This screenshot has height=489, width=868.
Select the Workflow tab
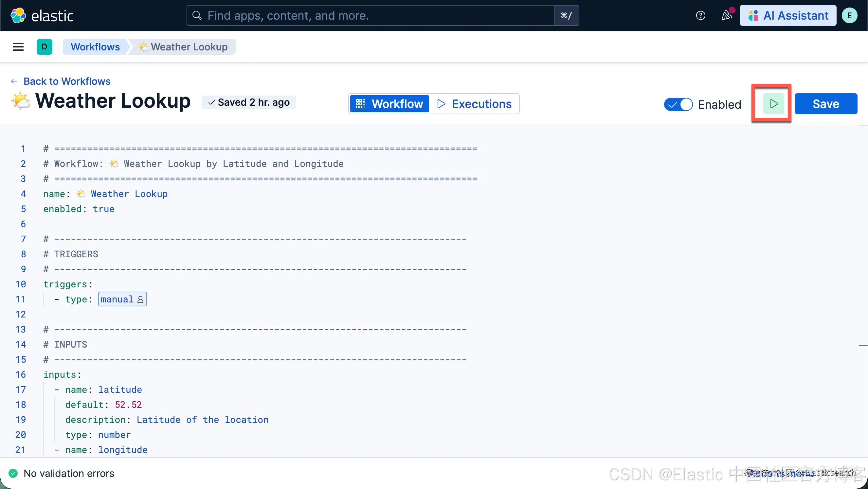(389, 104)
